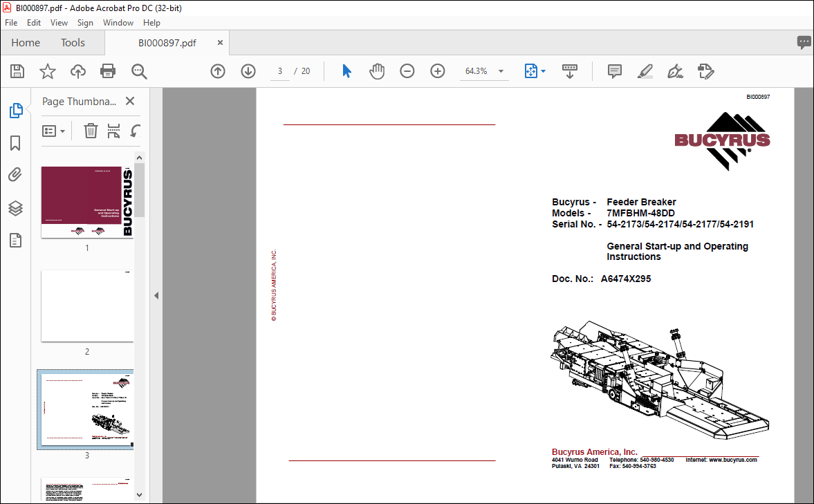
Task: Zoom out with the minus circle button
Action: pyautogui.click(x=407, y=71)
